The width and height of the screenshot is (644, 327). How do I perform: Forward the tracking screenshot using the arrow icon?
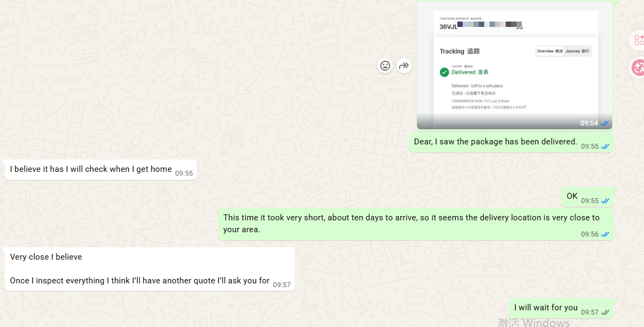coord(404,66)
